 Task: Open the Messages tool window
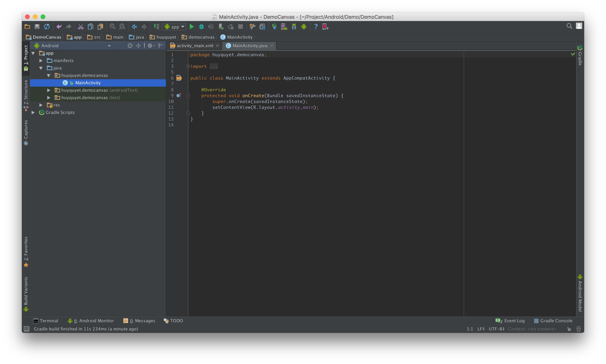coord(139,321)
